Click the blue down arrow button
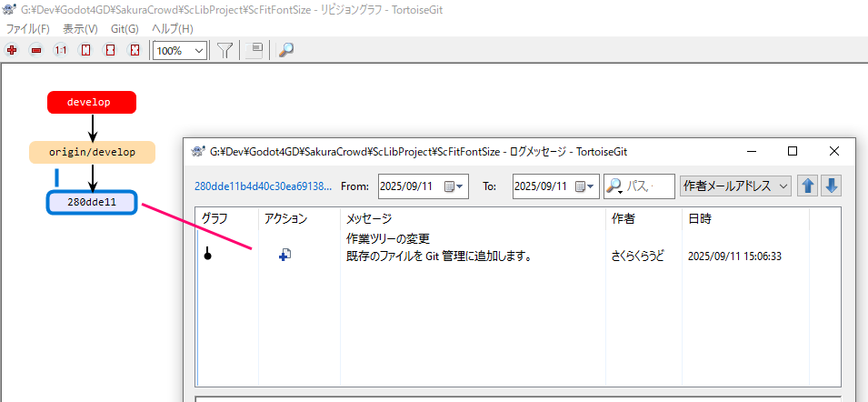The height and width of the screenshot is (402, 868). pyautogui.click(x=832, y=186)
